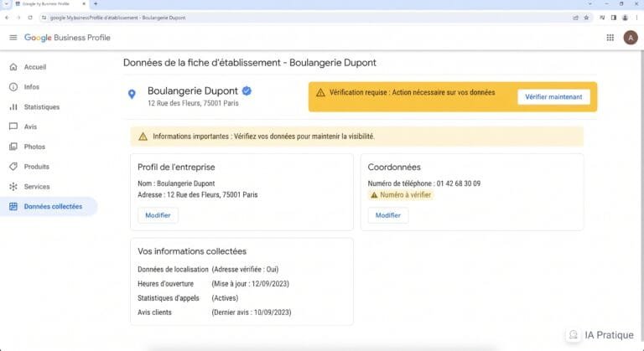Click (Mise à jour : 12/09/2023) value
The width and height of the screenshot is (644, 351).
(250, 284)
